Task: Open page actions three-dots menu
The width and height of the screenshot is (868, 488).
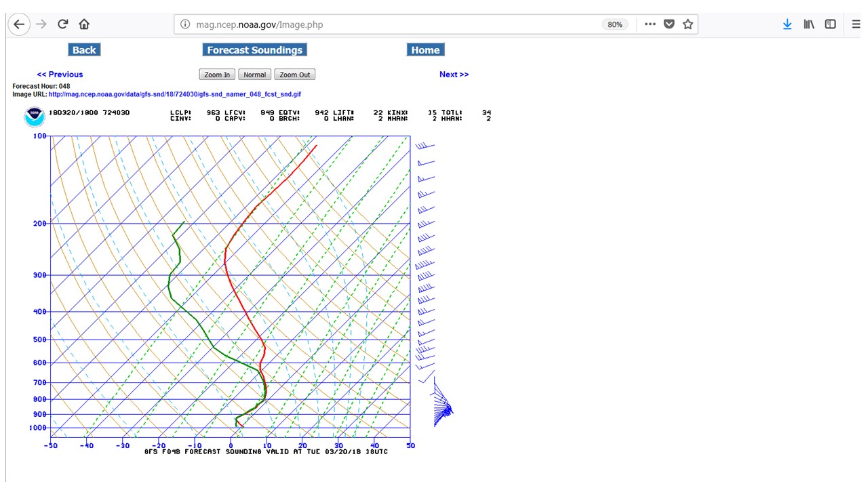Action: [x=650, y=24]
